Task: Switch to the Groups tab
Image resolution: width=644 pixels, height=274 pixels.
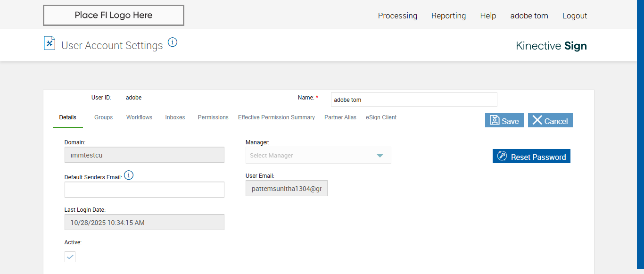Action: coord(103,117)
